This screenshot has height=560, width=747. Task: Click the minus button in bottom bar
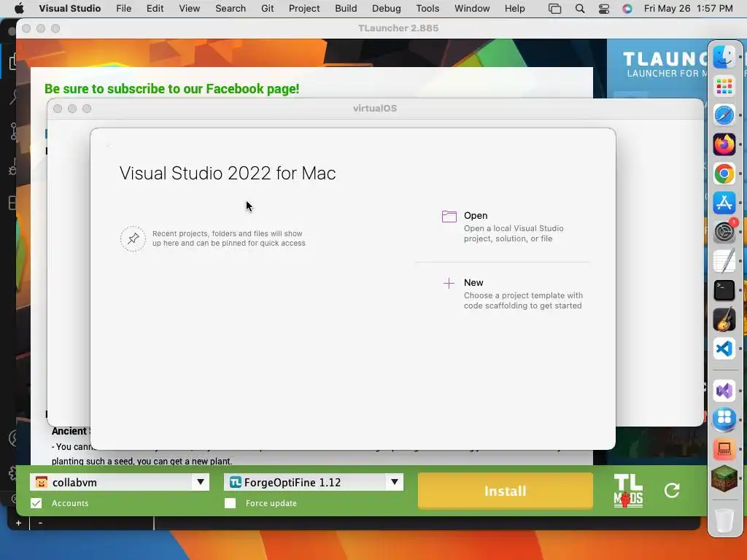(41, 523)
